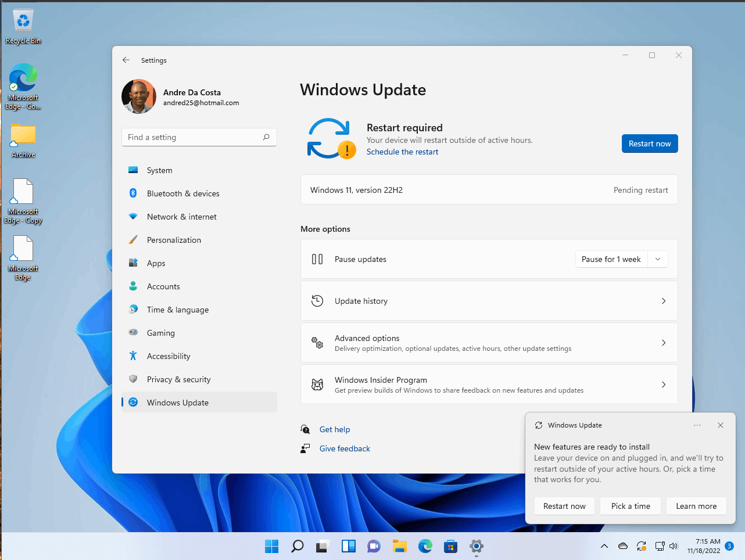Click the Privacy & security shield icon
The width and height of the screenshot is (745, 560).
[x=133, y=379]
